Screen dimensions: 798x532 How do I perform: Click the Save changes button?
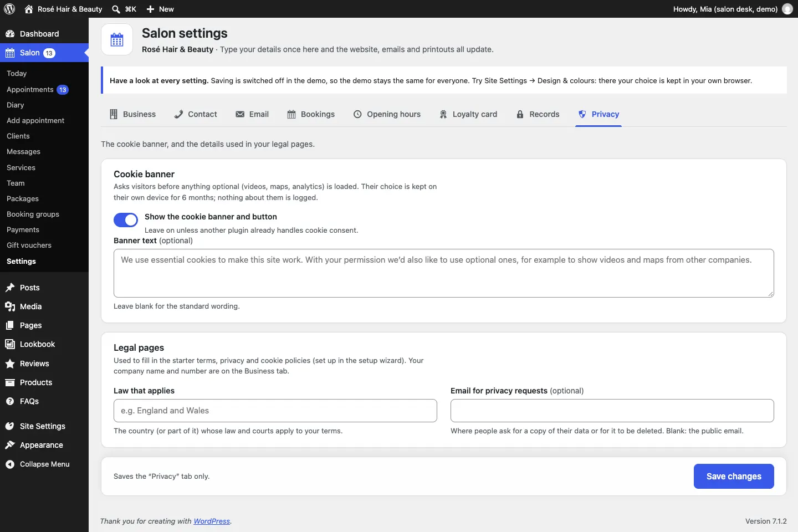[734, 477]
